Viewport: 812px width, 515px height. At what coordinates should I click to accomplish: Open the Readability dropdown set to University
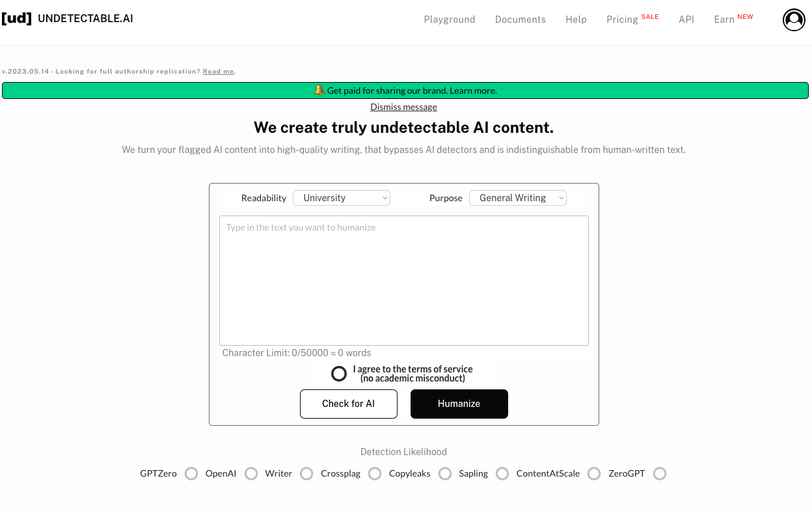click(342, 198)
